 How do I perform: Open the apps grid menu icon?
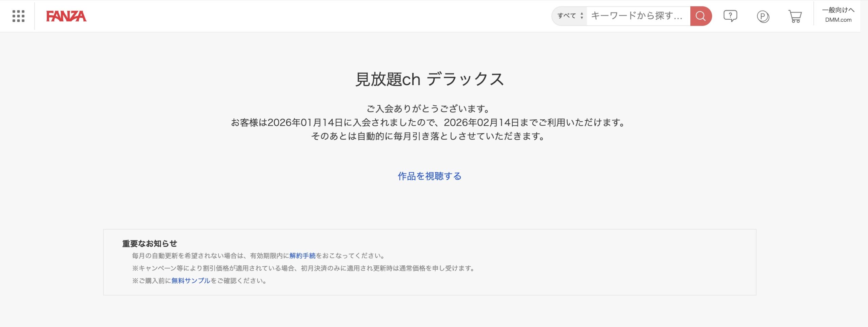(x=18, y=16)
